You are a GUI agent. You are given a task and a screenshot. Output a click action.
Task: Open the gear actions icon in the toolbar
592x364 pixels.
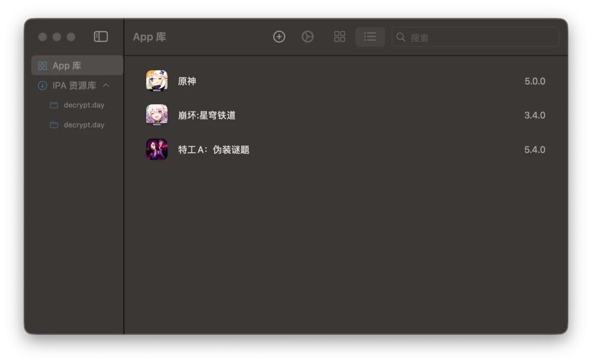tap(308, 37)
